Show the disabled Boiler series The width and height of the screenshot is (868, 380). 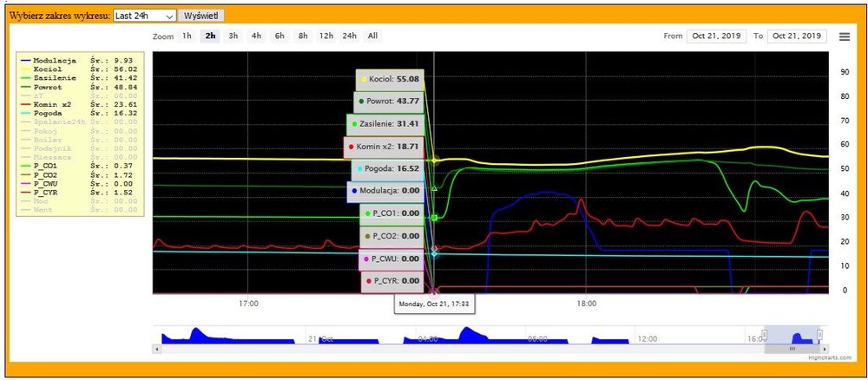(x=49, y=140)
